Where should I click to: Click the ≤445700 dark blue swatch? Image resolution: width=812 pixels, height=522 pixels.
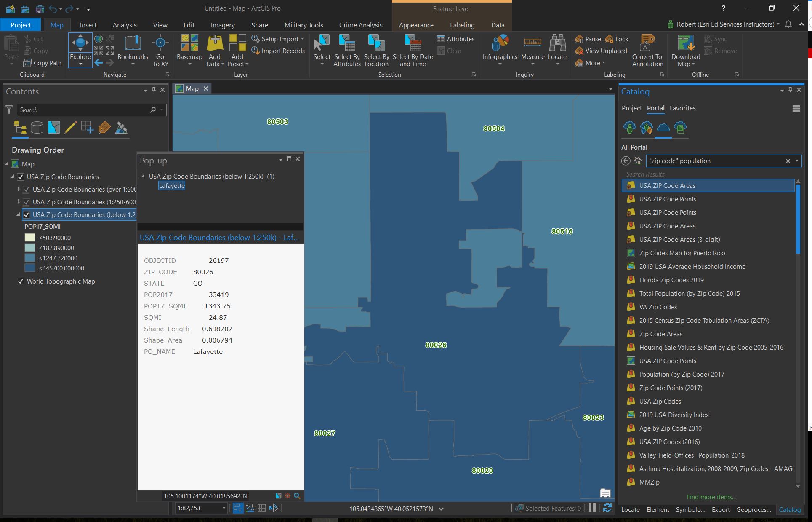coord(30,268)
